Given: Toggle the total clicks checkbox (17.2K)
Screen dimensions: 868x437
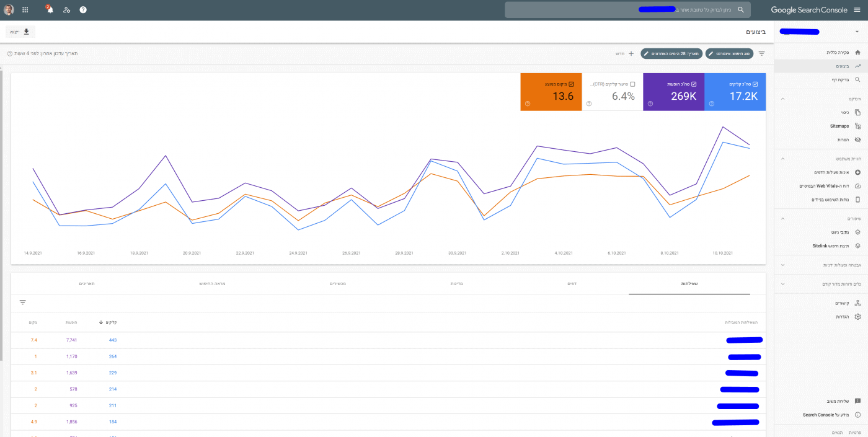Looking at the screenshot, I should (x=754, y=84).
